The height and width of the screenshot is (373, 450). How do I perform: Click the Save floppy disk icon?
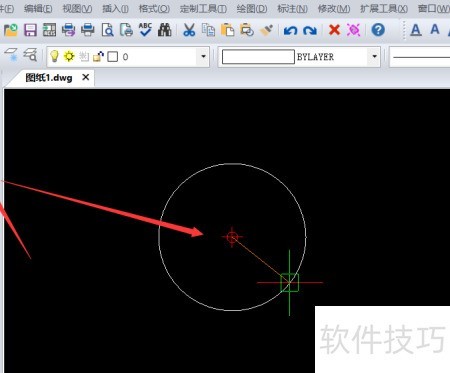coord(30,30)
